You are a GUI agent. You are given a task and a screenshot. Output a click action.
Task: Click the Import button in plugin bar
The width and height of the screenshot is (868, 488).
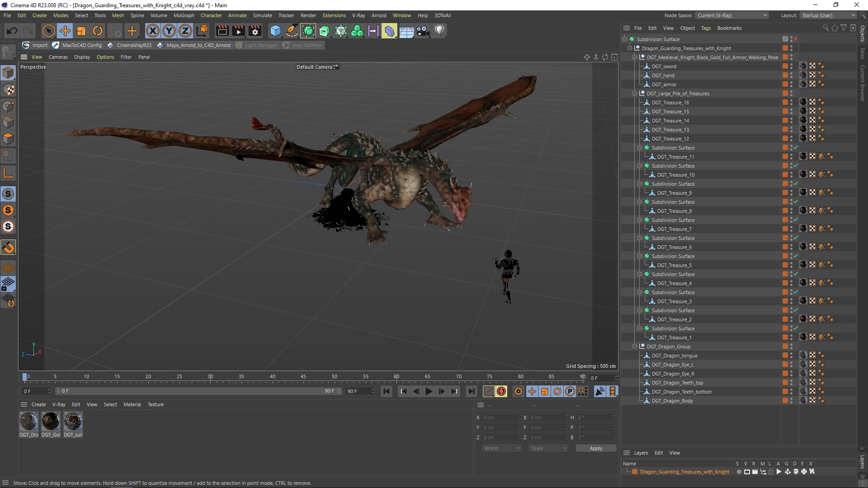35,45
